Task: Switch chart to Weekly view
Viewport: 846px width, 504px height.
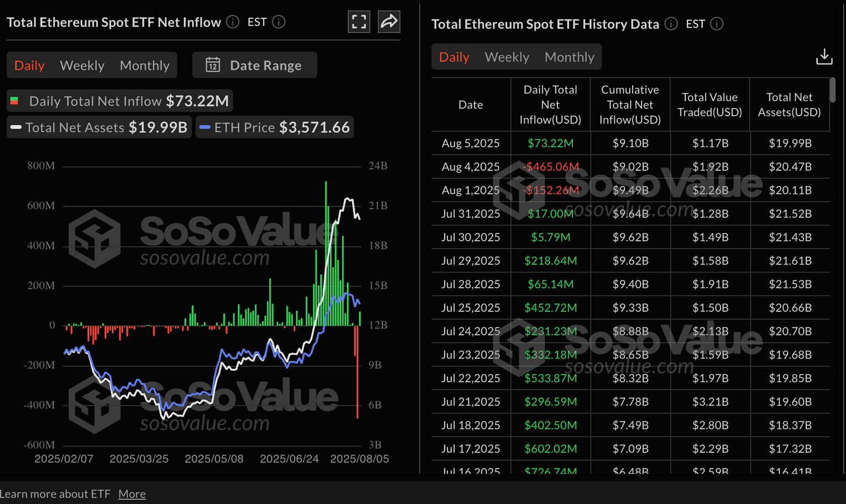Action: [82, 66]
